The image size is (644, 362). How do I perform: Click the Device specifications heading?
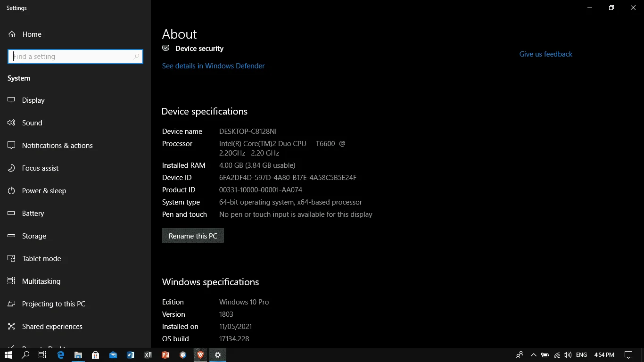click(205, 112)
